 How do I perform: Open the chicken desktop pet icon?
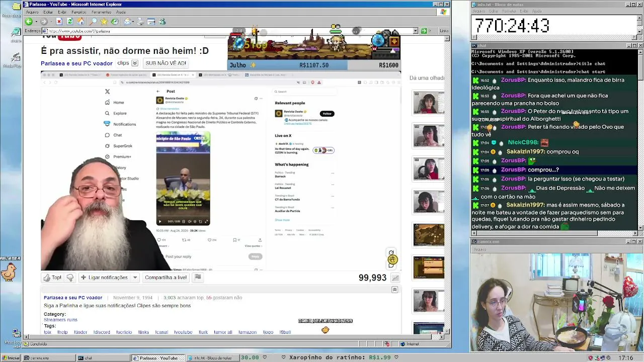coord(9,271)
